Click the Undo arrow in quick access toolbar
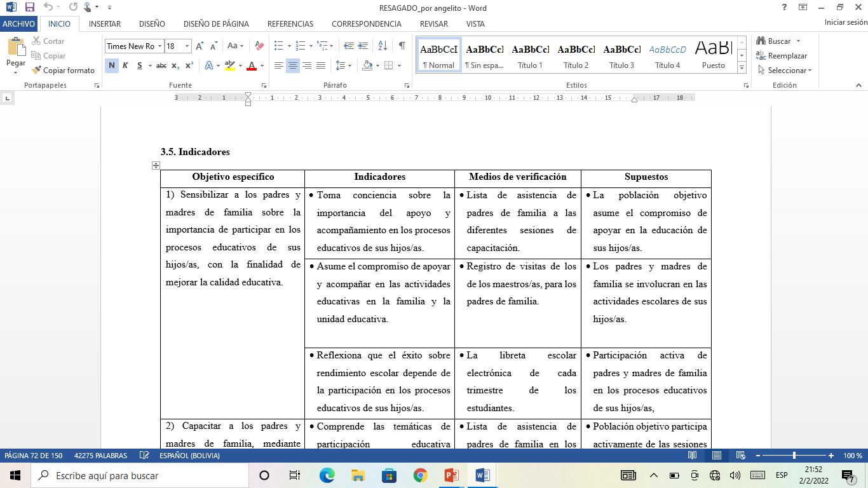The width and height of the screenshot is (868, 488). pyautogui.click(x=49, y=8)
